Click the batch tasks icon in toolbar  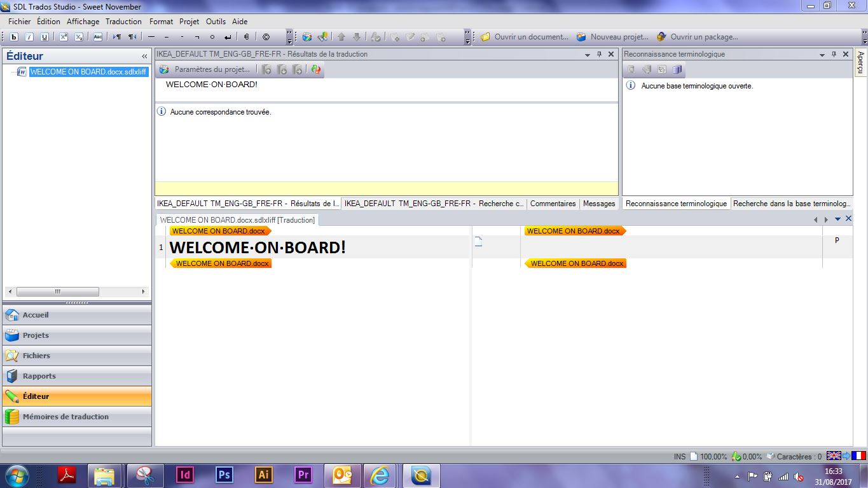click(322, 37)
